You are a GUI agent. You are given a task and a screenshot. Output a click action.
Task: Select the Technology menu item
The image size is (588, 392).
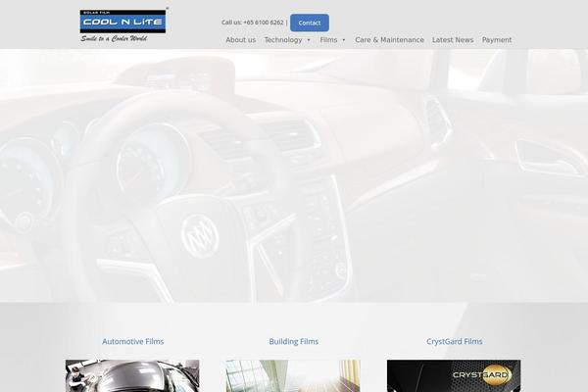[283, 40]
